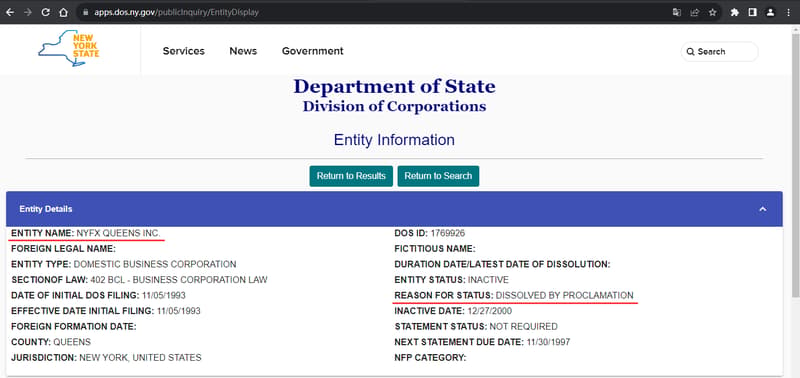This screenshot has height=378, width=800.
Task: Open the Services menu
Action: [184, 51]
